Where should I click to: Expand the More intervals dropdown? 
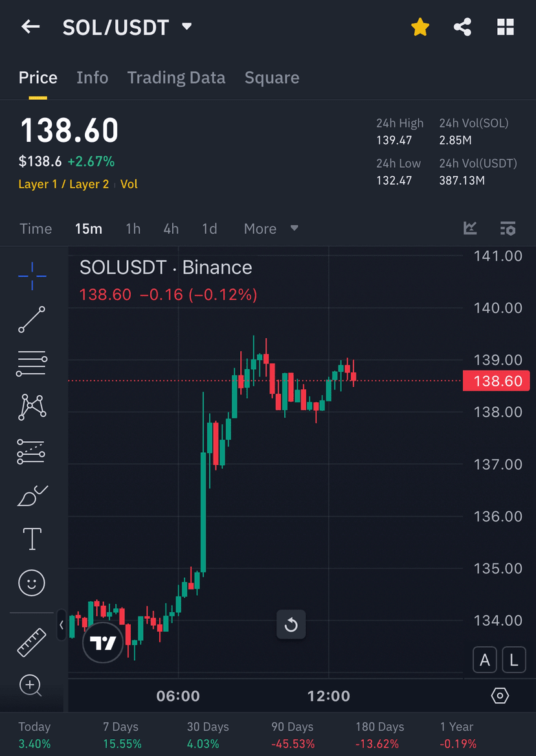(271, 229)
